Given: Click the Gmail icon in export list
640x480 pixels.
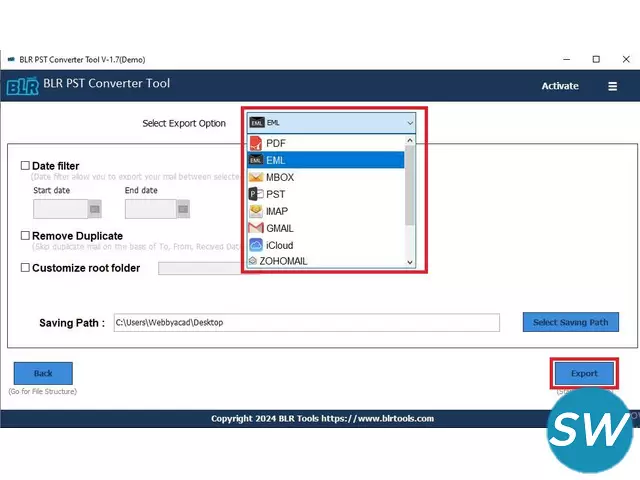Looking at the screenshot, I should 255,228.
